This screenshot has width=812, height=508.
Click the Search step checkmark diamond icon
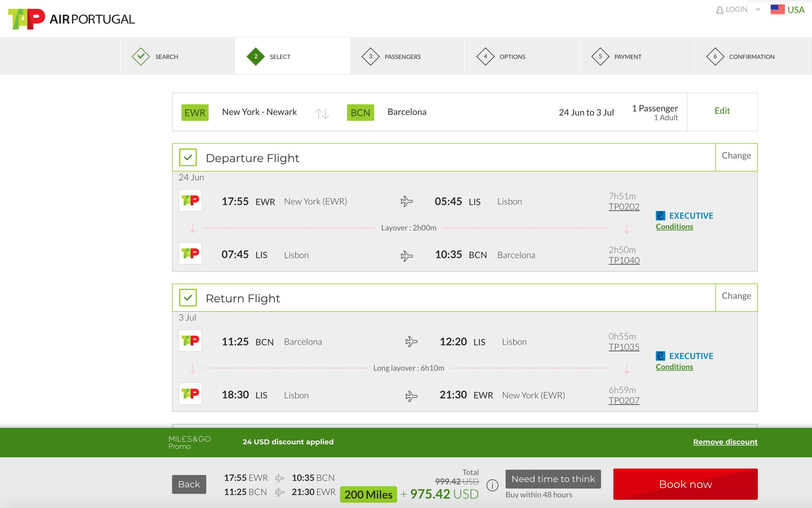[x=141, y=57]
